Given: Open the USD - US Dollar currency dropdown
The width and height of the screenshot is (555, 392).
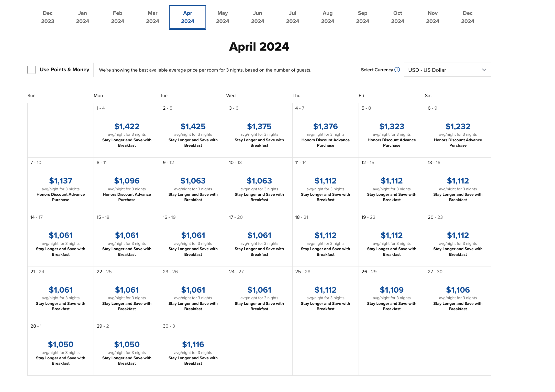Looking at the screenshot, I should point(447,70).
